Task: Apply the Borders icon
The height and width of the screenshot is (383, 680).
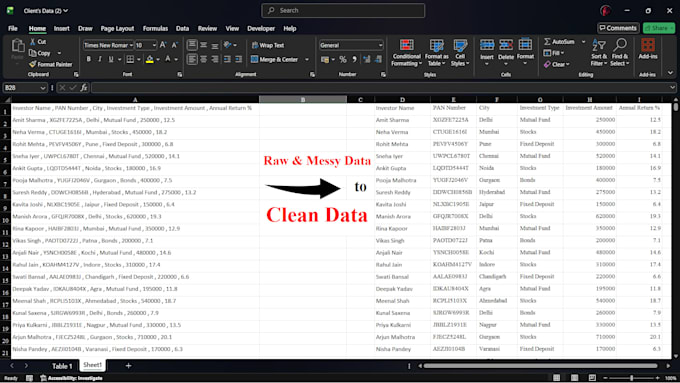Action: 130,59
